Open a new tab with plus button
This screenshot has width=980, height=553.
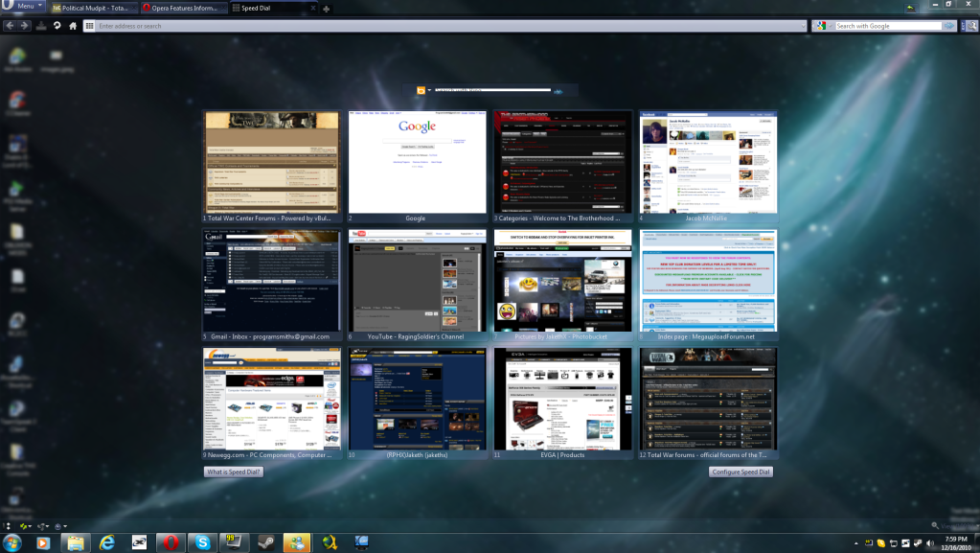pyautogui.click(x=327, y=9)
